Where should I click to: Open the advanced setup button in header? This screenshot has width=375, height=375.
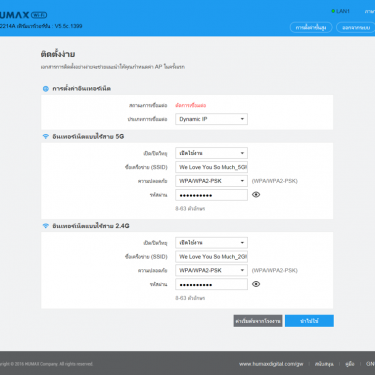(311, 27)
